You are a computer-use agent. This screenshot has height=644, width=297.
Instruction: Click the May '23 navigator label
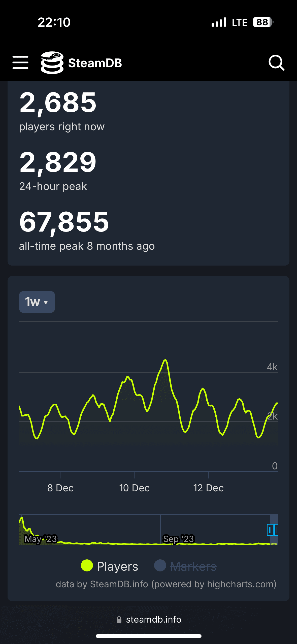click(41, 539)
